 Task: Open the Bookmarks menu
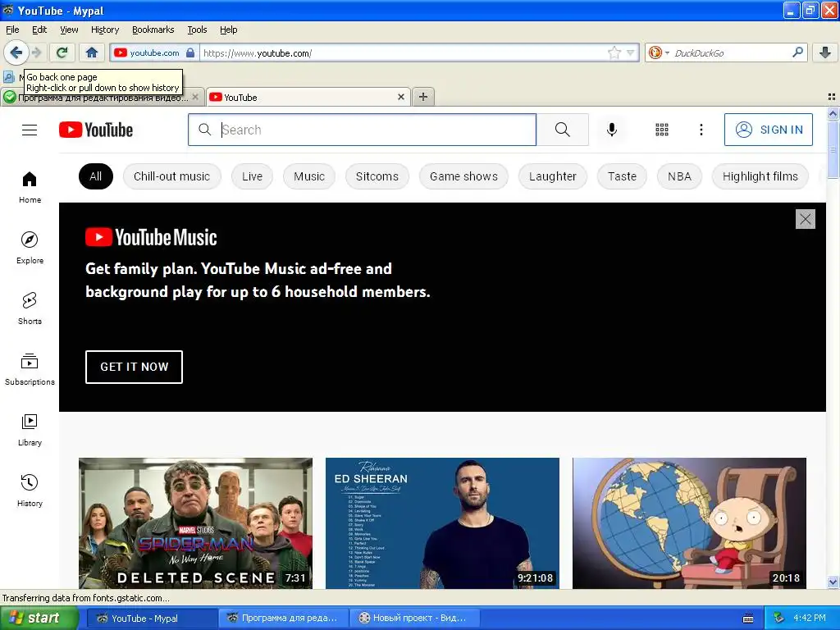pos(153,30)
